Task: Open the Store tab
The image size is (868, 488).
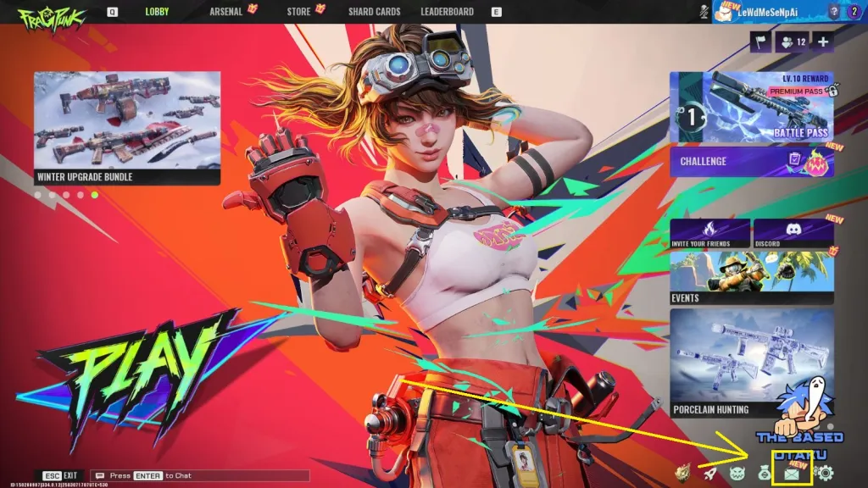Action: 298,12
